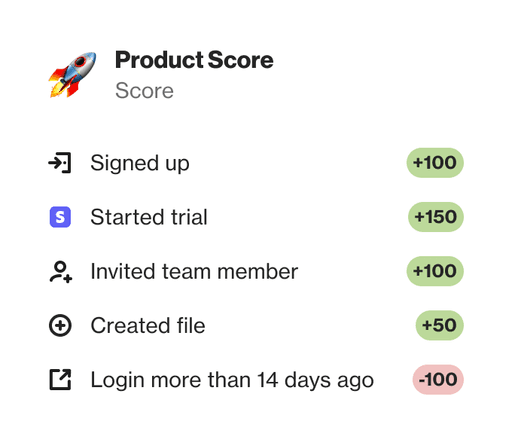The width and height of the screenshot is (512, 443).
Task: Select the Started trial rule label
Action: click(149, 217)
